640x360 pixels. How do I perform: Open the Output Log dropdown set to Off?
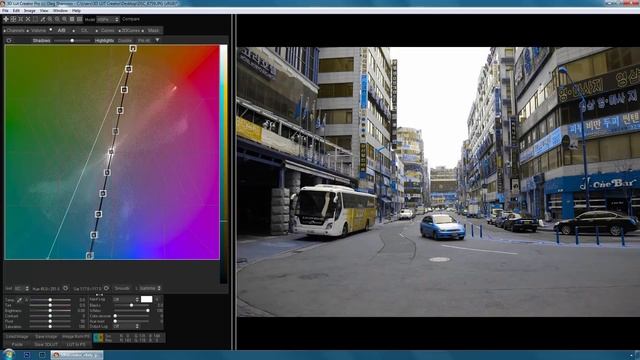coord(125,327)
